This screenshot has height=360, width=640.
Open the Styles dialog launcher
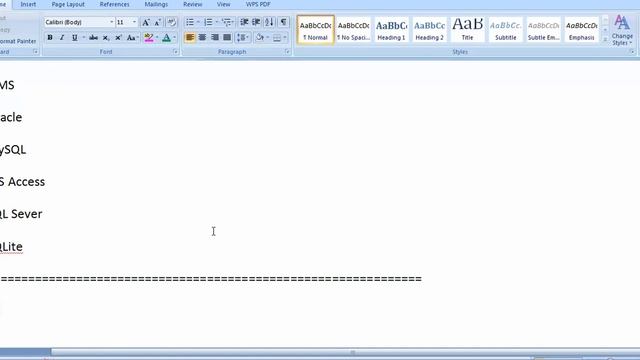pos(632,52)
